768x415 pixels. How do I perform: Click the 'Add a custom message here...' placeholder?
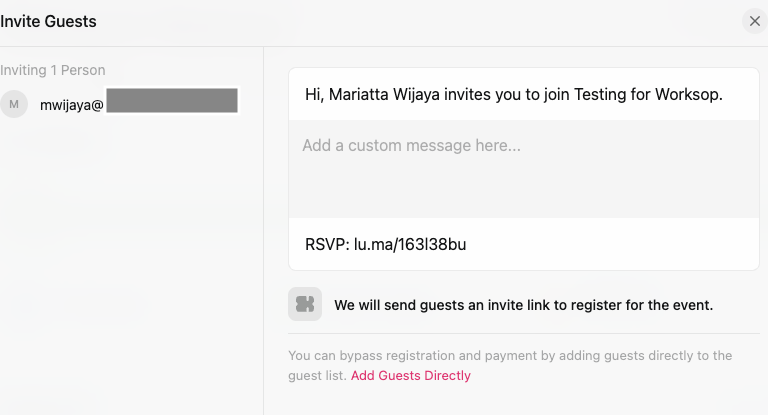click(x=411, y=146)
